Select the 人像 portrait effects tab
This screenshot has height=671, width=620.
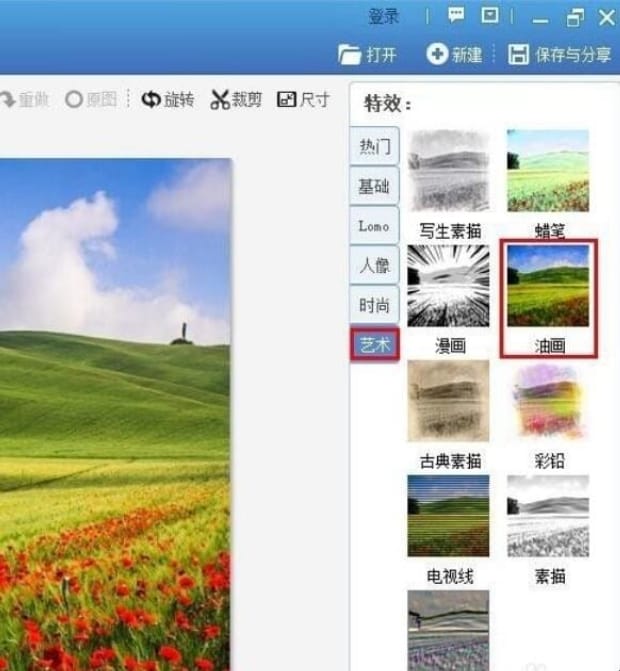point(375,266)
